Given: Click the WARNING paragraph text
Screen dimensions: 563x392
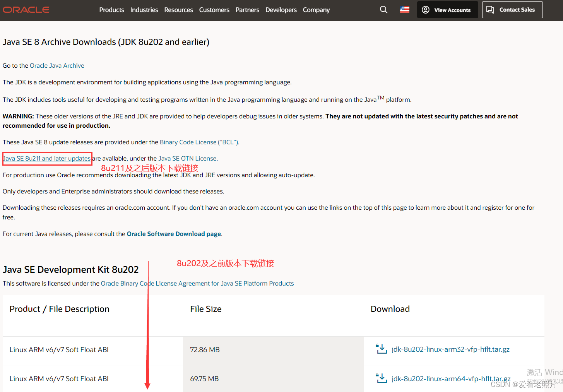Looking at the screenshot, I should pyautogui.click(x=260, y=121).
